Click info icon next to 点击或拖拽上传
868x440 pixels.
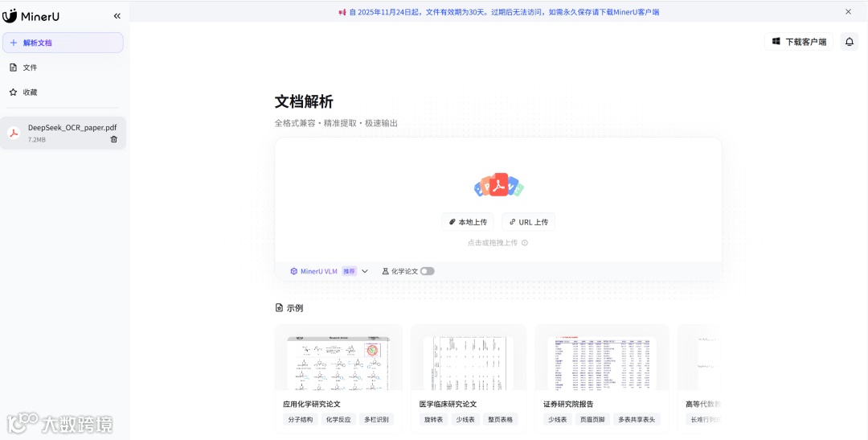(525, 243)
